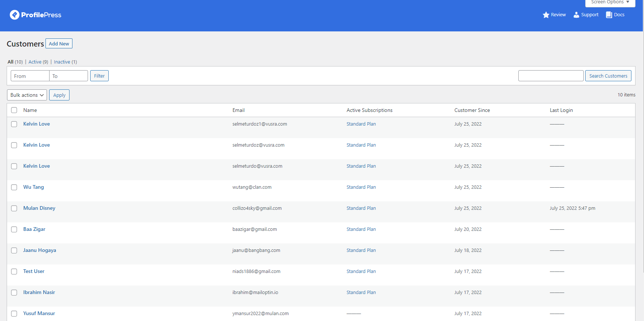
Task: Click the ymansur2022@mulan.com email cell
Action: [261, 313]
